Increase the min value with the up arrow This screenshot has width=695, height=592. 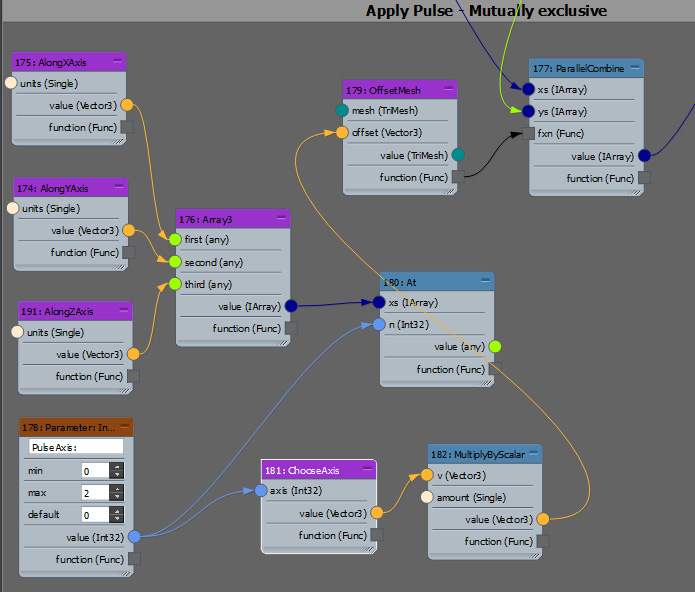coord(117,467)
